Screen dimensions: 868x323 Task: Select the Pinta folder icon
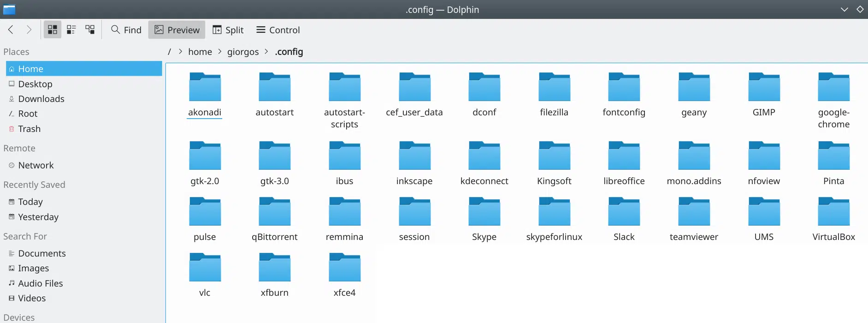coord(834,156)
